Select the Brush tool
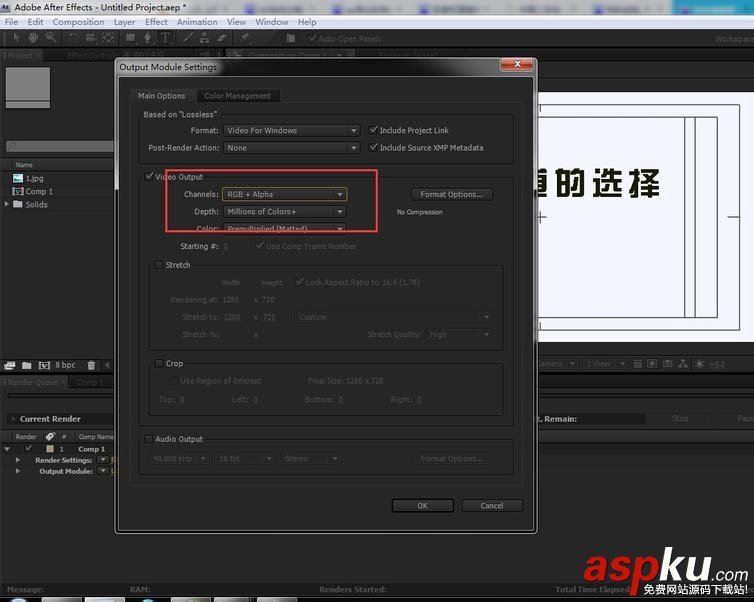This screenshot has height=602, width=754. [x=188, y=38]
